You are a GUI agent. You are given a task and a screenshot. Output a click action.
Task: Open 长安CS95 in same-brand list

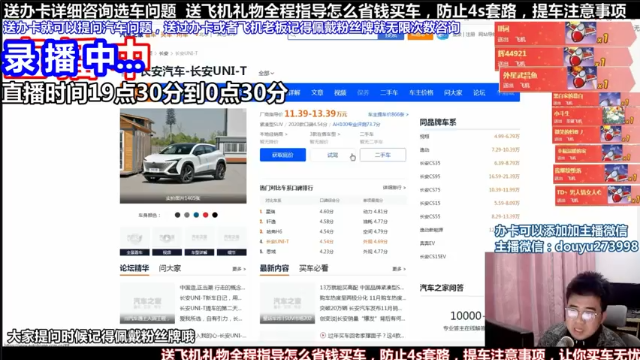[x=430, y=177]
